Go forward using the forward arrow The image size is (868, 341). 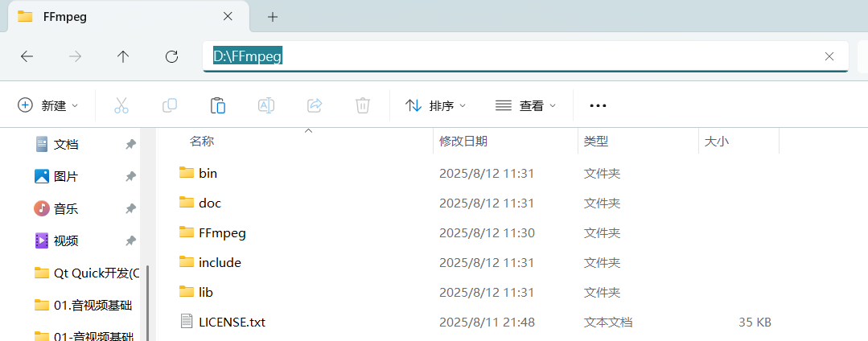coord(75,56)
